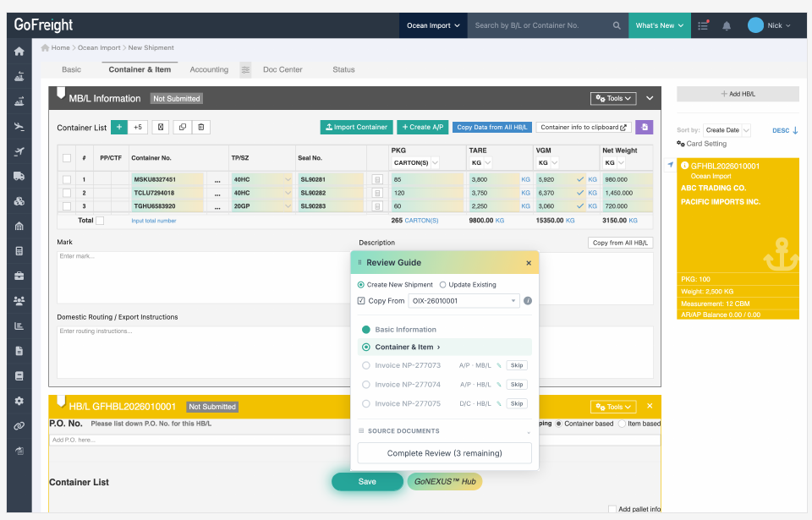Collapse the MB/L Information panel chevron

pyautogui.click(x=650, y=98)
